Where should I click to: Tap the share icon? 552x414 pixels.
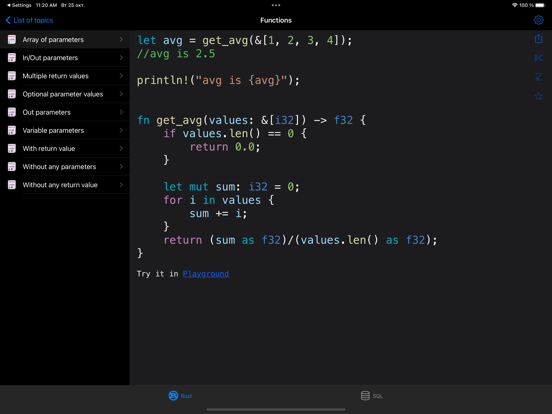538,39
